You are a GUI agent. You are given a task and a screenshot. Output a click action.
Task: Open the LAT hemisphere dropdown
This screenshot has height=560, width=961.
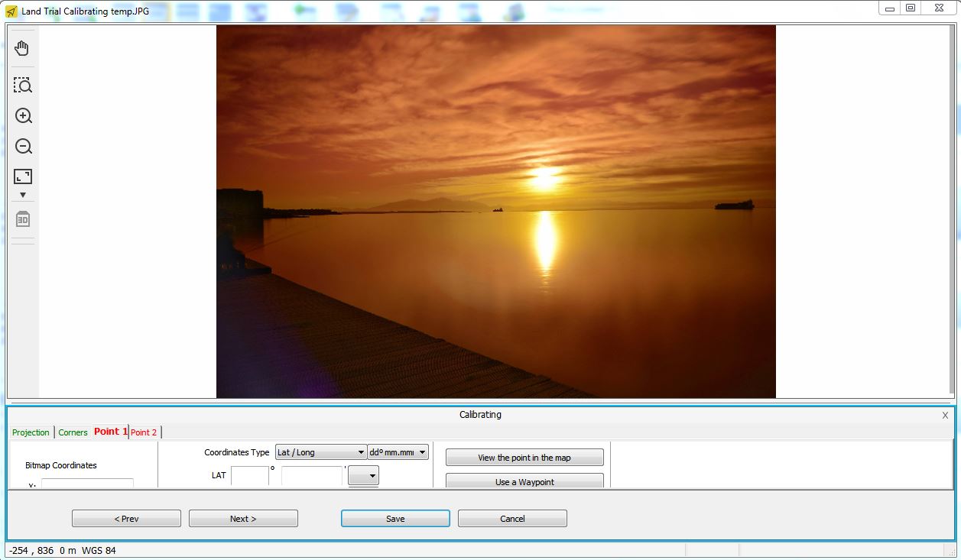tap(364, 476)
